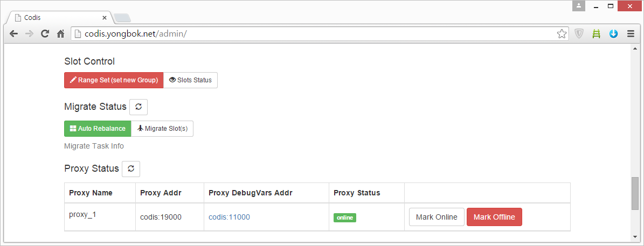
Task: Click the codis:19000 address cell
Action: click(x=170, y=217)
